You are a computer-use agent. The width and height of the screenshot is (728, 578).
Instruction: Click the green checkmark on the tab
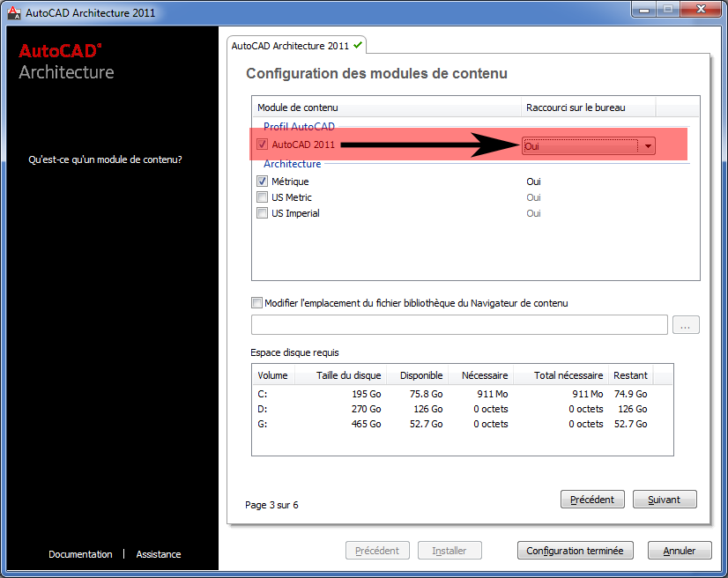[358, 45]
